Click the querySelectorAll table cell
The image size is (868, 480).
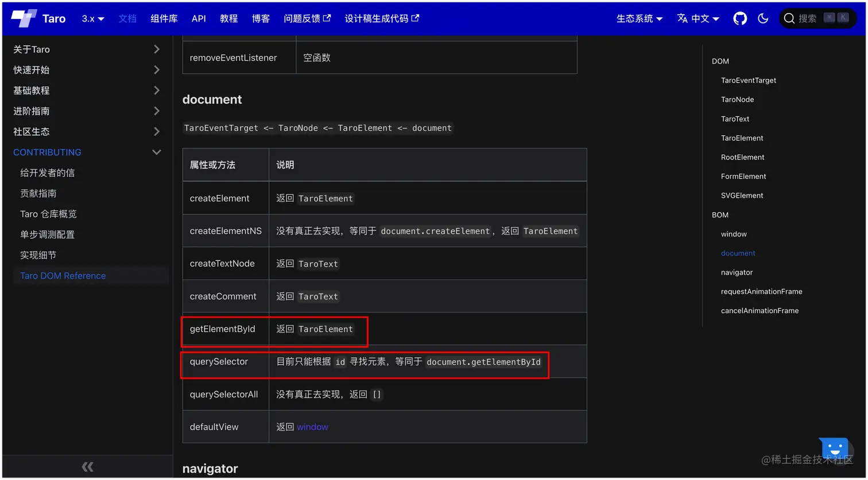click(226, 395)
